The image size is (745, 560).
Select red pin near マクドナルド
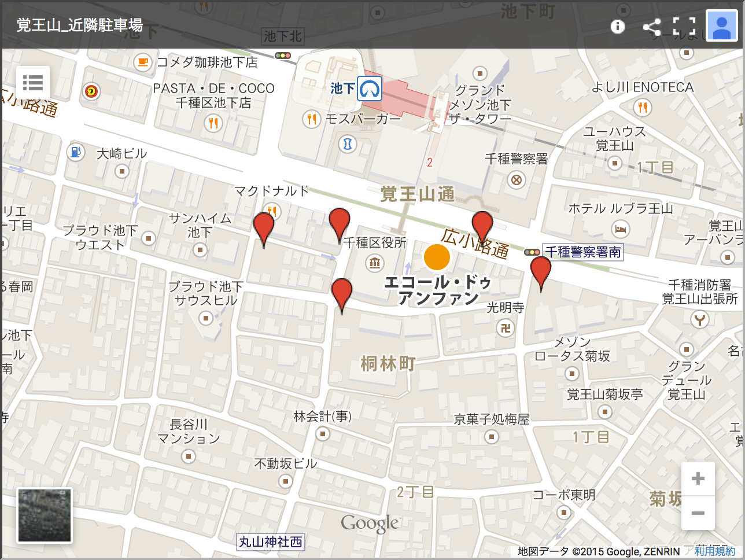(x=264, y=230)
